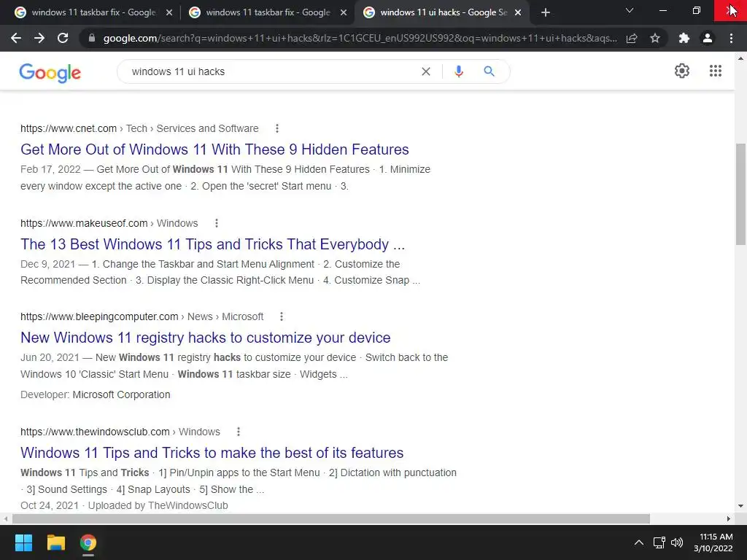Open the volume tray icon
747x560 pixels.
676,542
